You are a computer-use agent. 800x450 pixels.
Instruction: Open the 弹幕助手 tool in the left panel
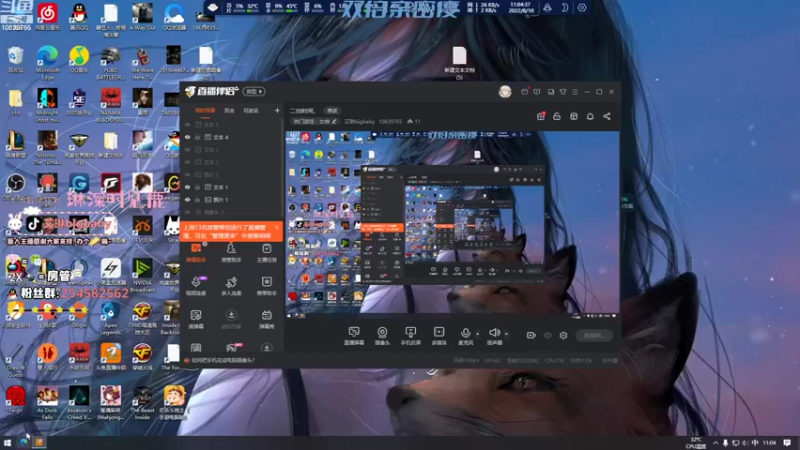pyautogui.click(x=196, y=253)
